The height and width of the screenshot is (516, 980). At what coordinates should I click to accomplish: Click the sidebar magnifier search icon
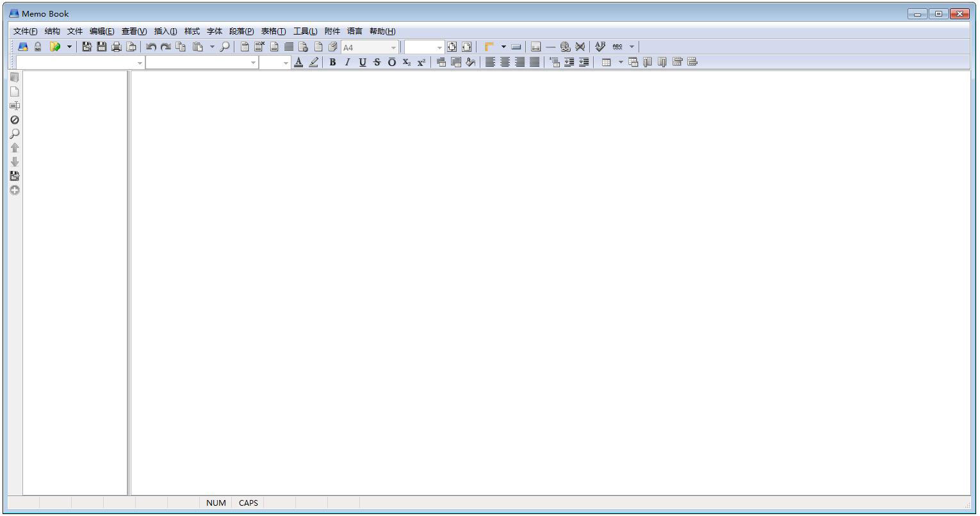pos(14,134)
